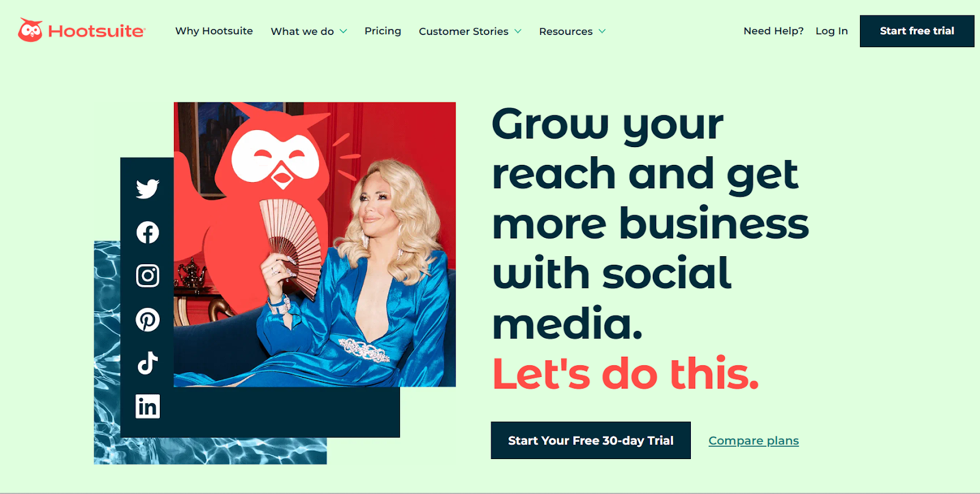This screenshot has width=980, height=494.
Task: Open the Why Hootsuite menu item
Action: (x=214, y=31)
